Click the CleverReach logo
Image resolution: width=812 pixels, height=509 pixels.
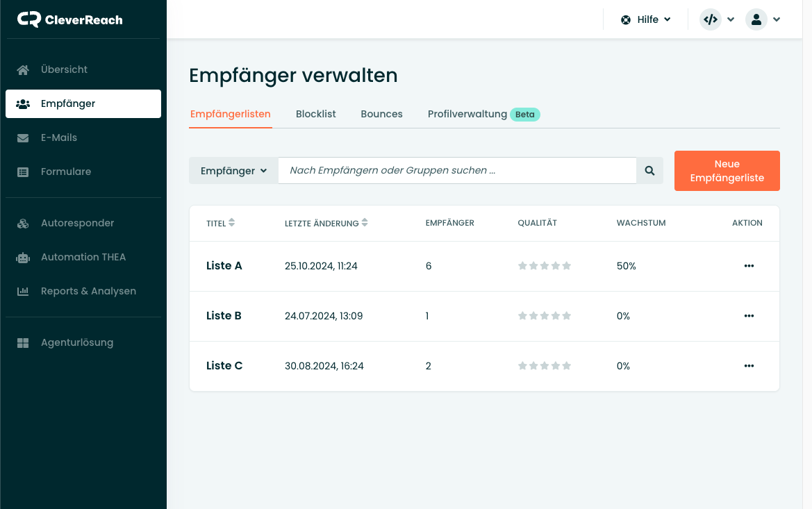click(70, 19)
